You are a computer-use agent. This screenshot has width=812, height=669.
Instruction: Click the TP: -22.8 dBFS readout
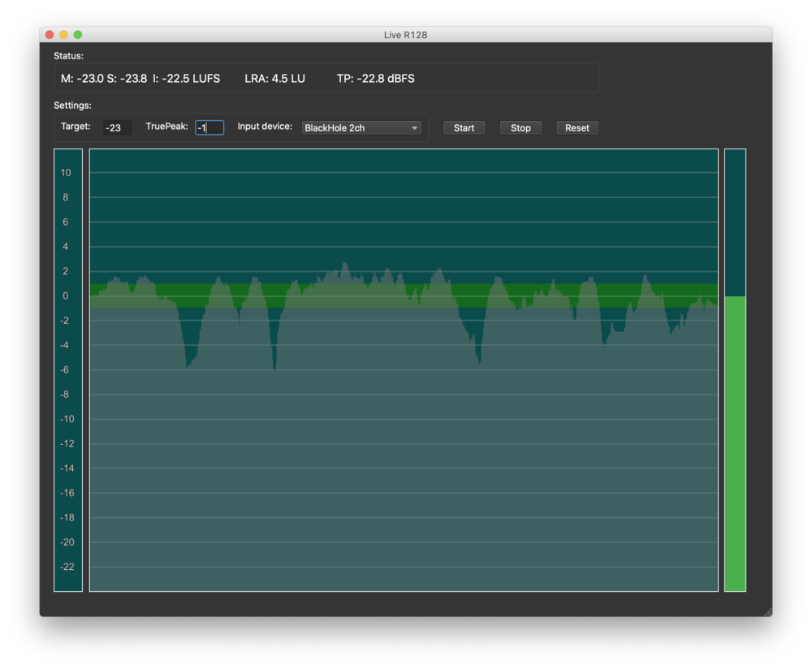tap(375, 79)
